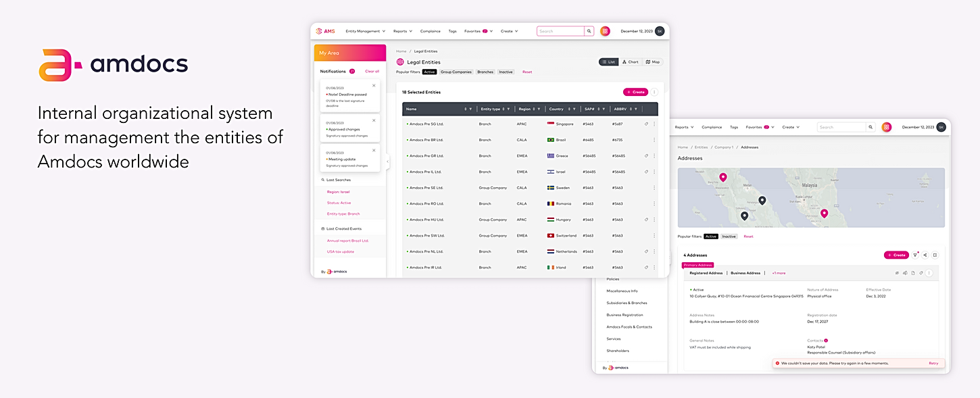The image size is (980, 398).
Task: Click the search magnifier in Legal Entities window
Action: pyautogui.click(x=589, y=31)
